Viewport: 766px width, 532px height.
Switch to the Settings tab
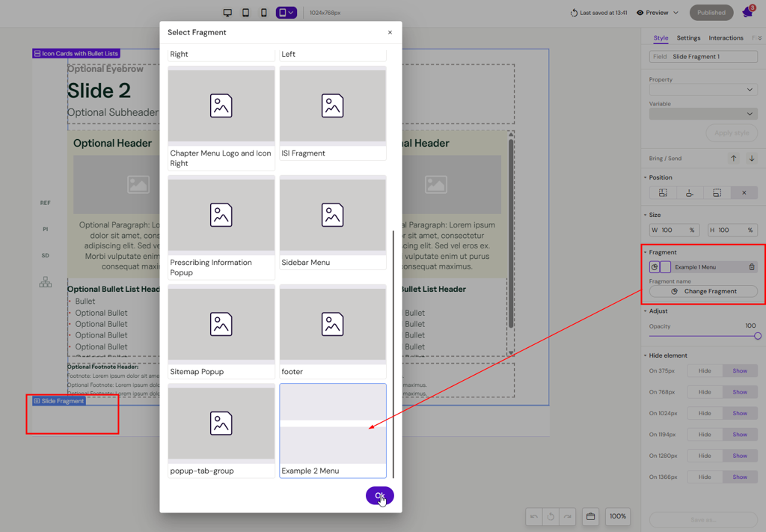click(688, 38)
